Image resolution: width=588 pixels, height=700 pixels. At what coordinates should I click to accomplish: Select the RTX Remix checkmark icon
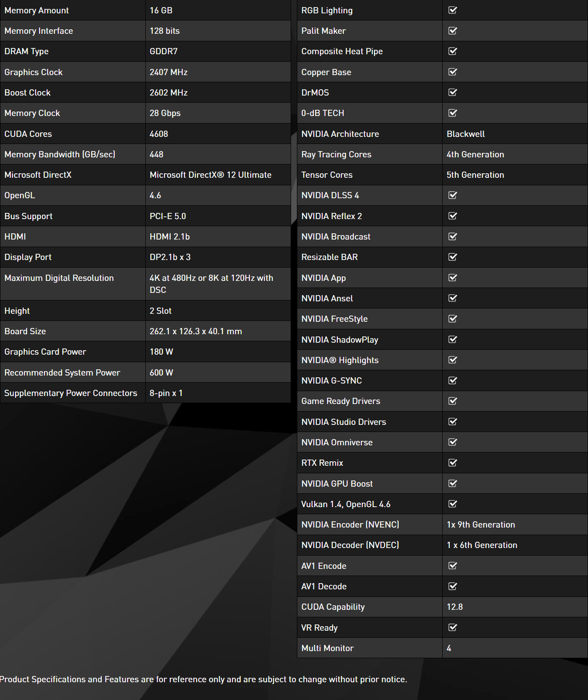point(453,463)
